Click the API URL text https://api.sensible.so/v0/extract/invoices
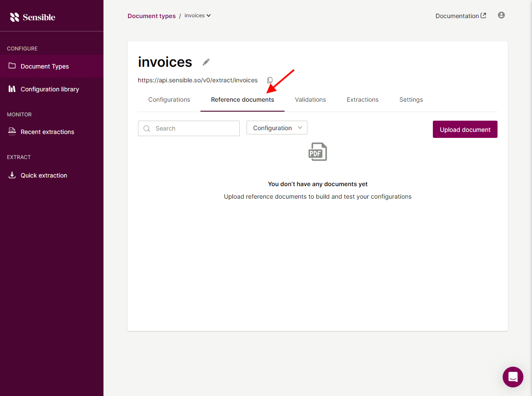This screenshot has height=396, width=532. click(198, 80)
